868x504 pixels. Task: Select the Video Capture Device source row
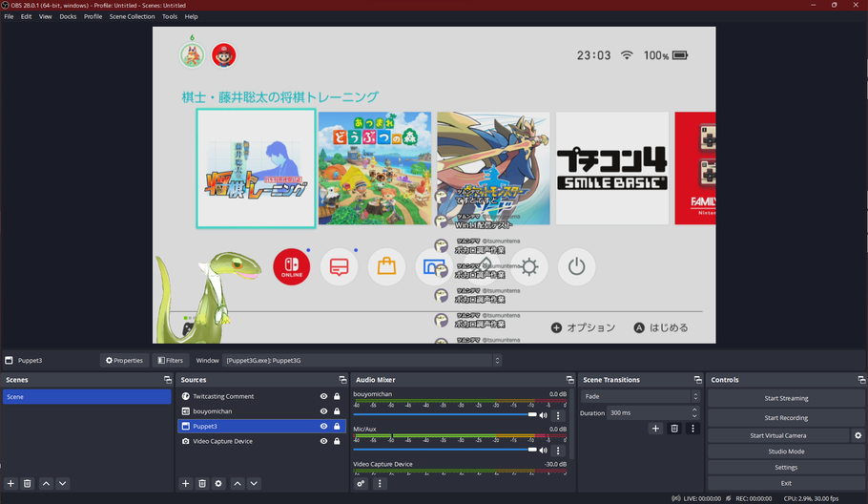pyautogui.click(x=262, y=441)
